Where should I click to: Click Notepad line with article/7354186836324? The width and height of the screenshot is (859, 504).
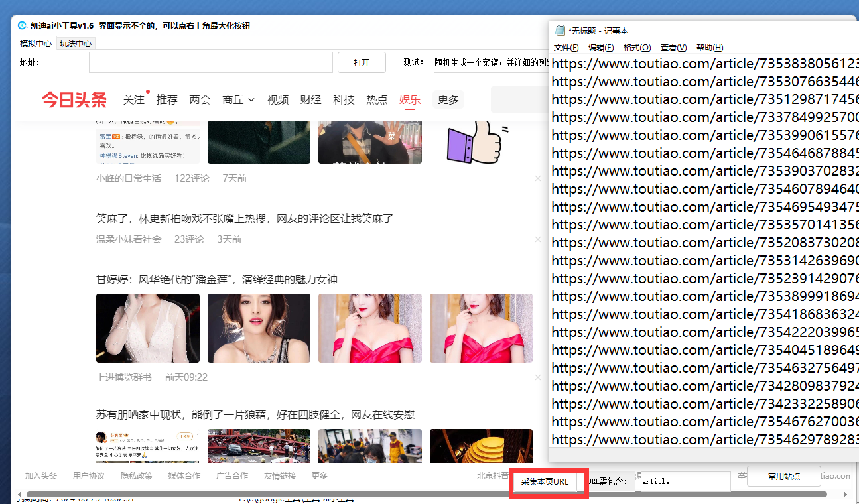tap(705, 314)
